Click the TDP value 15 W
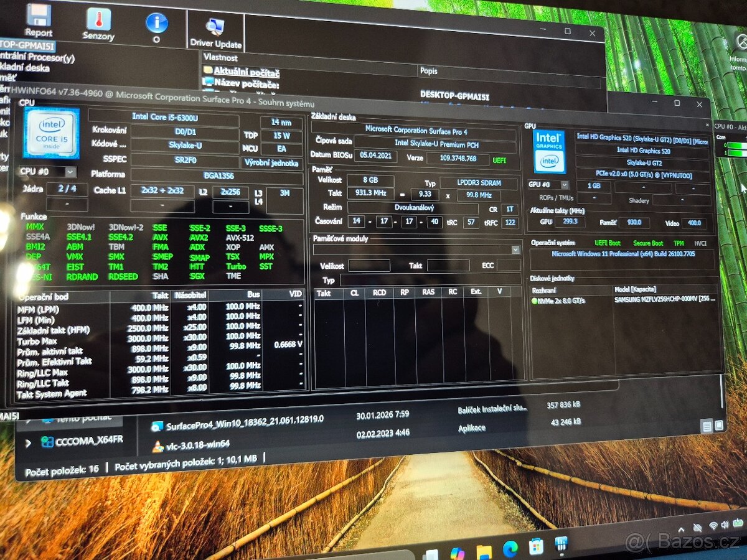This screenshot has height=560, width=747. click(x=281, y=135)
